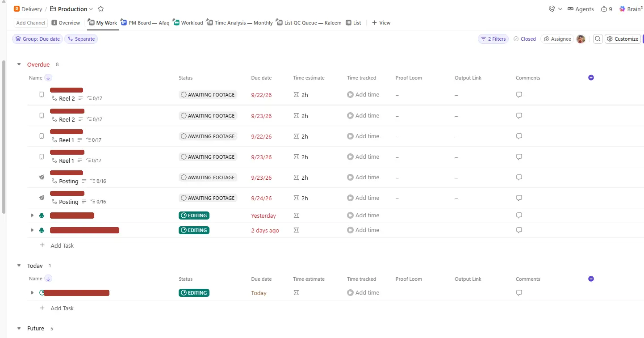Click the EDITING status of the Today task

pos(194,293)
